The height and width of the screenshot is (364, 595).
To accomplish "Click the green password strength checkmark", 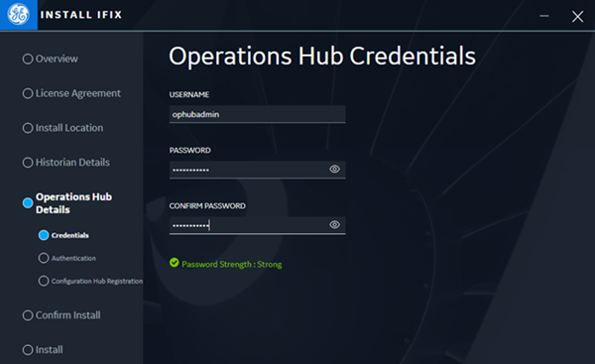I will pyautogui.click(x=175, y=263).
